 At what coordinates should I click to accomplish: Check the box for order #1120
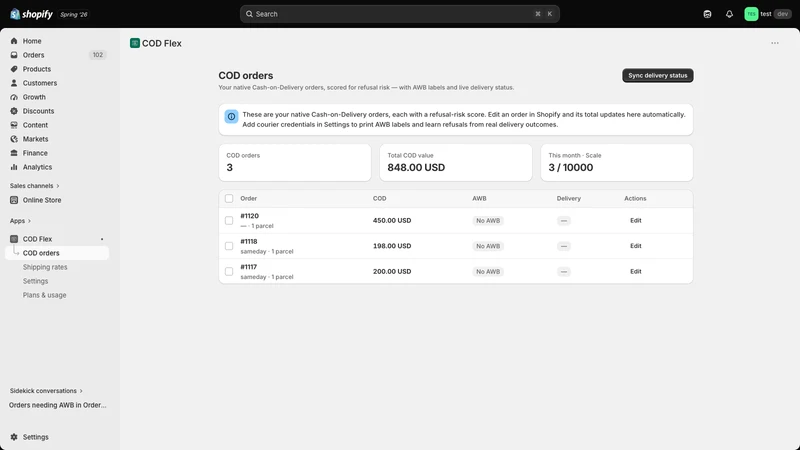(229, 221)
